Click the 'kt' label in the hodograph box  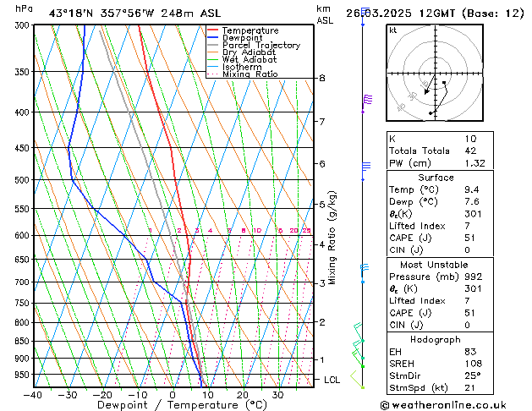point(392,30)
